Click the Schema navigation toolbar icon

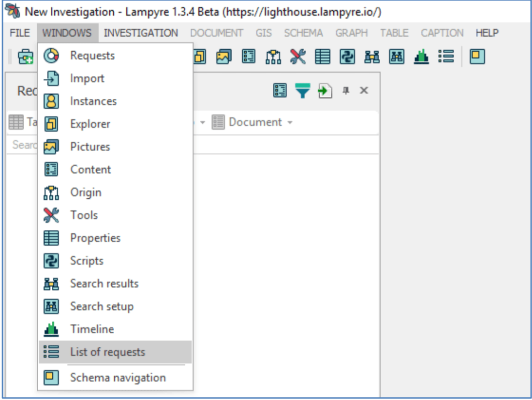pyautogui.click(x=477, y=57)
